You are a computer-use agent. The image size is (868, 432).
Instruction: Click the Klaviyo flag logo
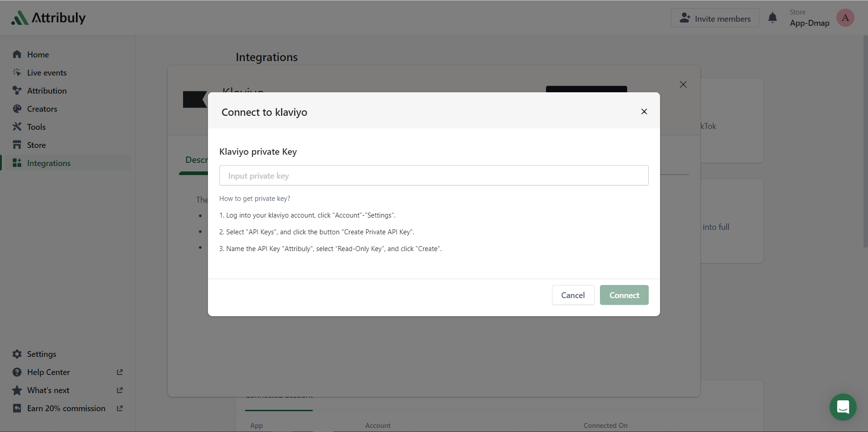(x=195, y=100)
